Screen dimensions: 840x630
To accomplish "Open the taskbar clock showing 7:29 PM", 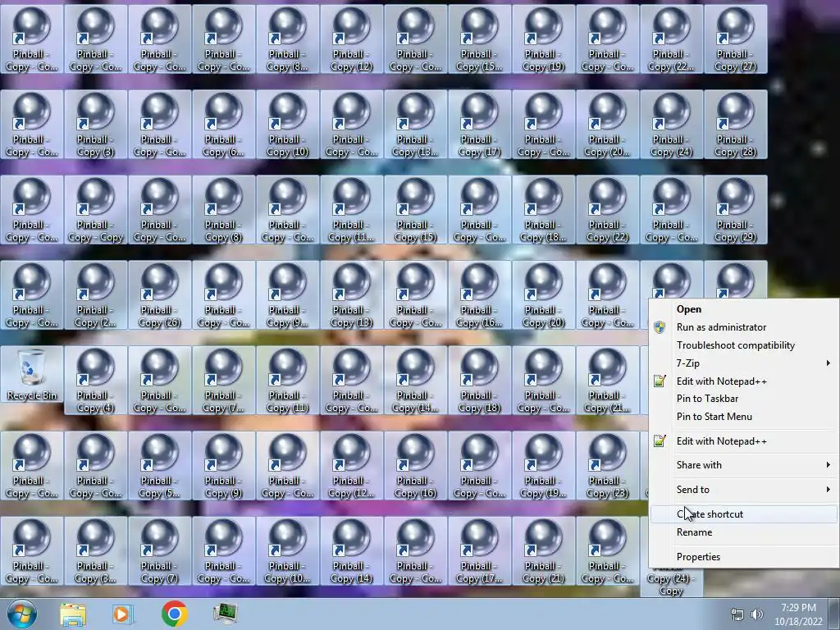I will point(798,614).
